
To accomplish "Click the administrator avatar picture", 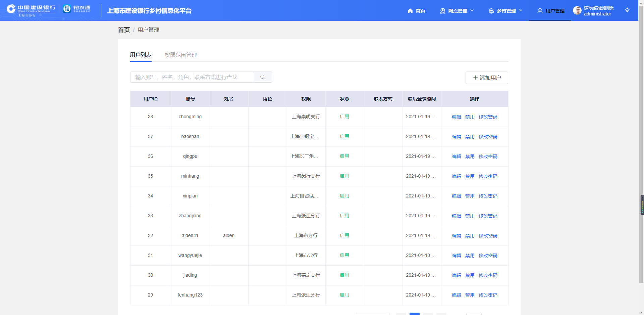I will [x=577, y=10].
